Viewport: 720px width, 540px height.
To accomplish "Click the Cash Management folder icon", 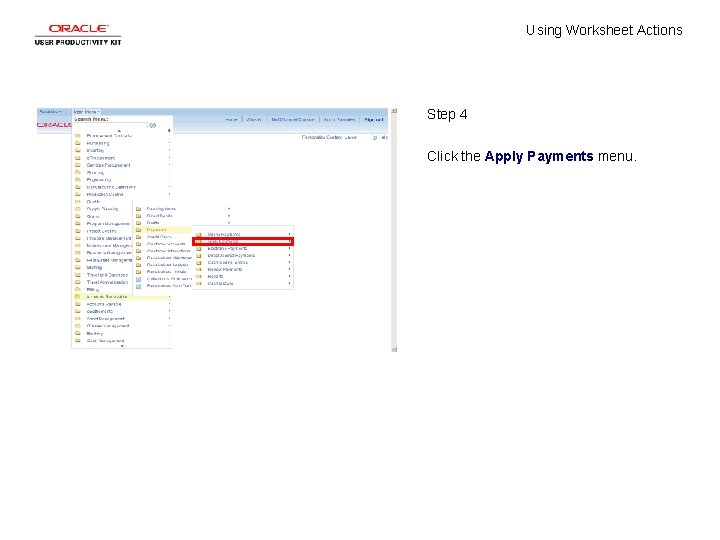I will 78,341.
